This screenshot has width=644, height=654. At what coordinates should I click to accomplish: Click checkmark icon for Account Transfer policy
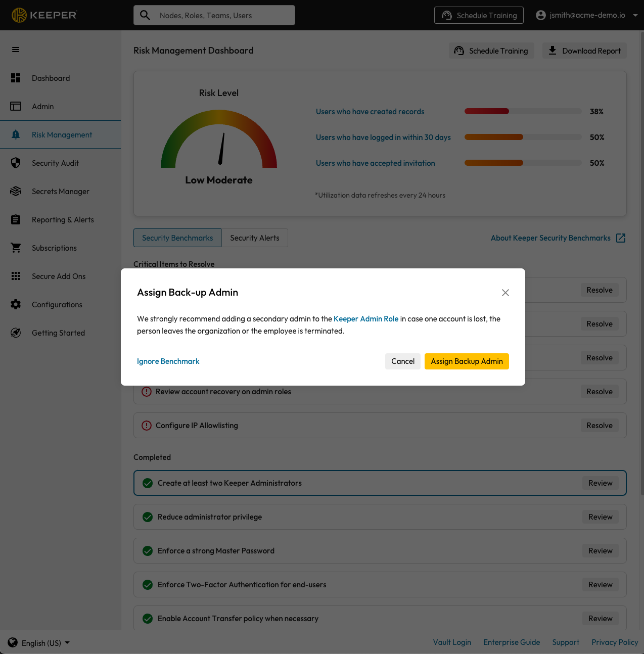(148, 619)
